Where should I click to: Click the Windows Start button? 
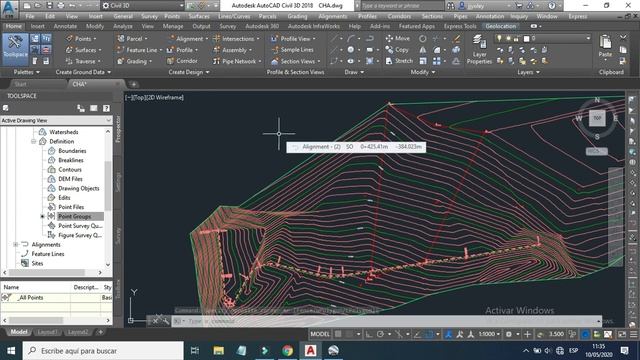[x=11, y=351]
